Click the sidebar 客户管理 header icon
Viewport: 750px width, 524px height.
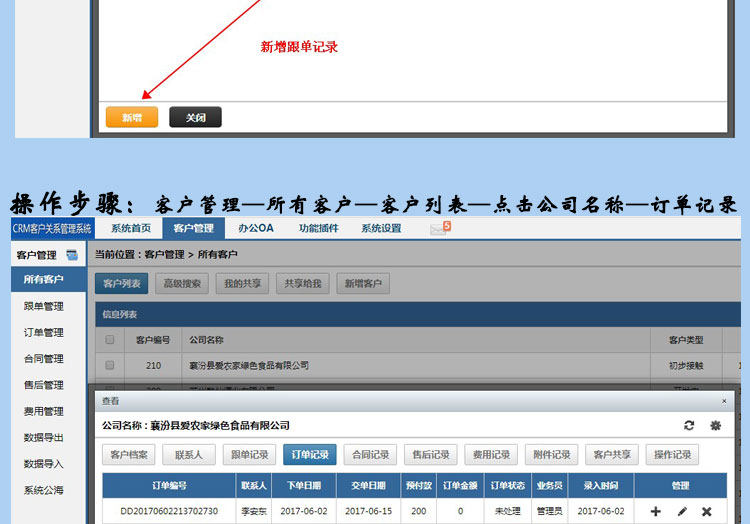point(72,255)
